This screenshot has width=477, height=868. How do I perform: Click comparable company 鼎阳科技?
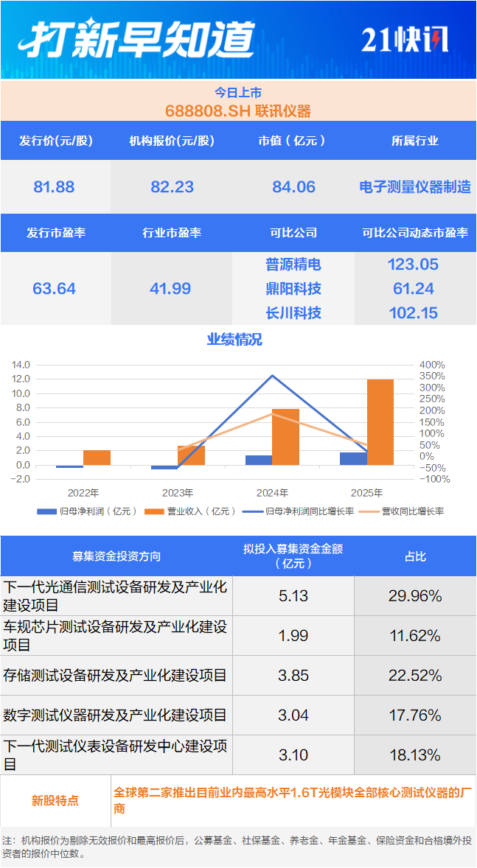(293, 289)
